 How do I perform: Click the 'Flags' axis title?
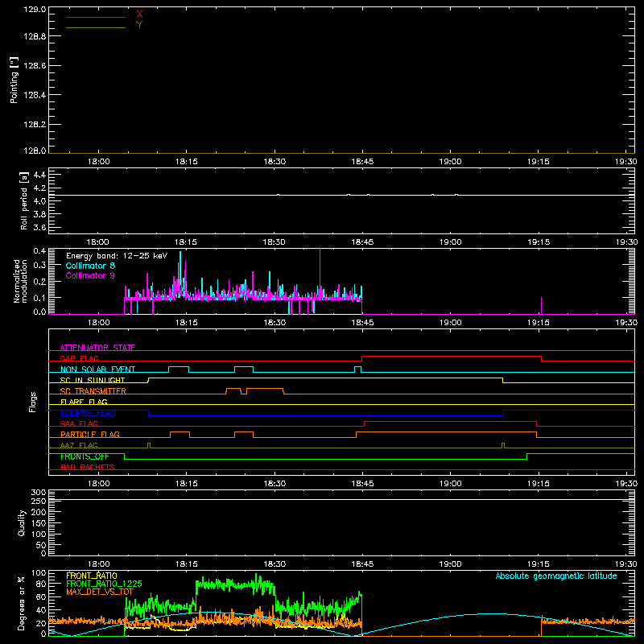click(32, 402)
